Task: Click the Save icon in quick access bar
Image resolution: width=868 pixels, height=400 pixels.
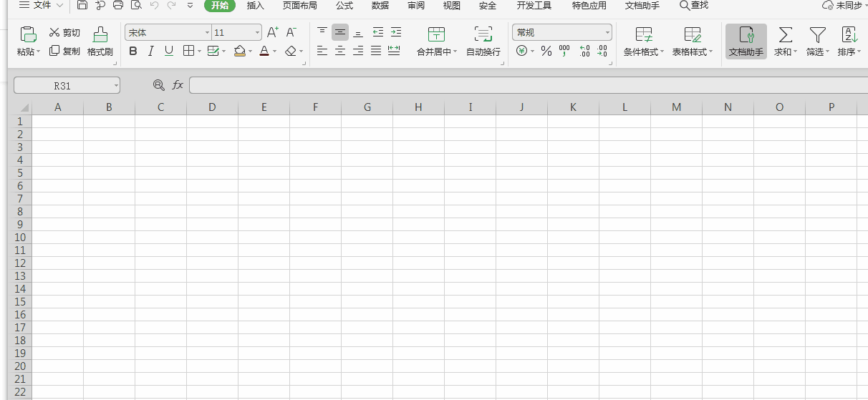Action: coord(82,5)
